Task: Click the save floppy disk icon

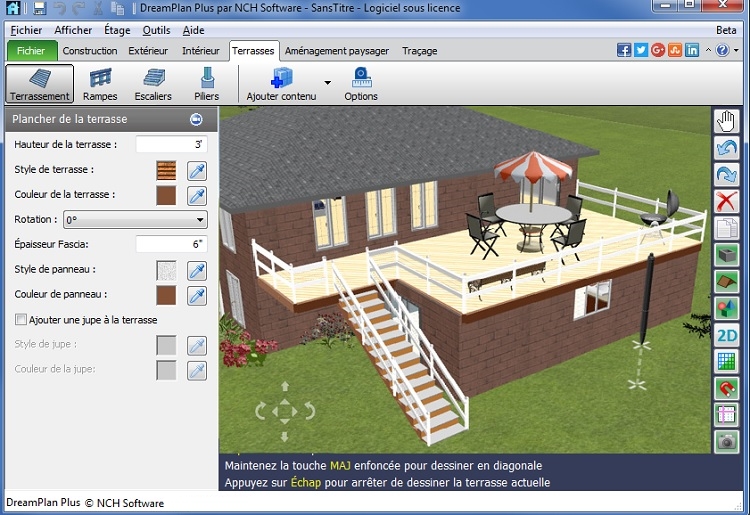Action: tap(39, 8)
